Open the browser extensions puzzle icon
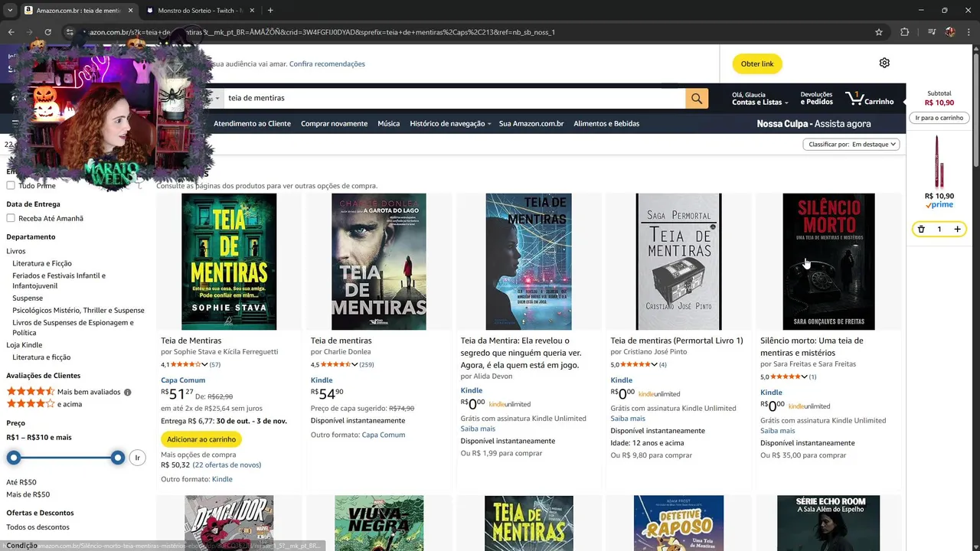 pyautogui.click(x=904, y=32)
